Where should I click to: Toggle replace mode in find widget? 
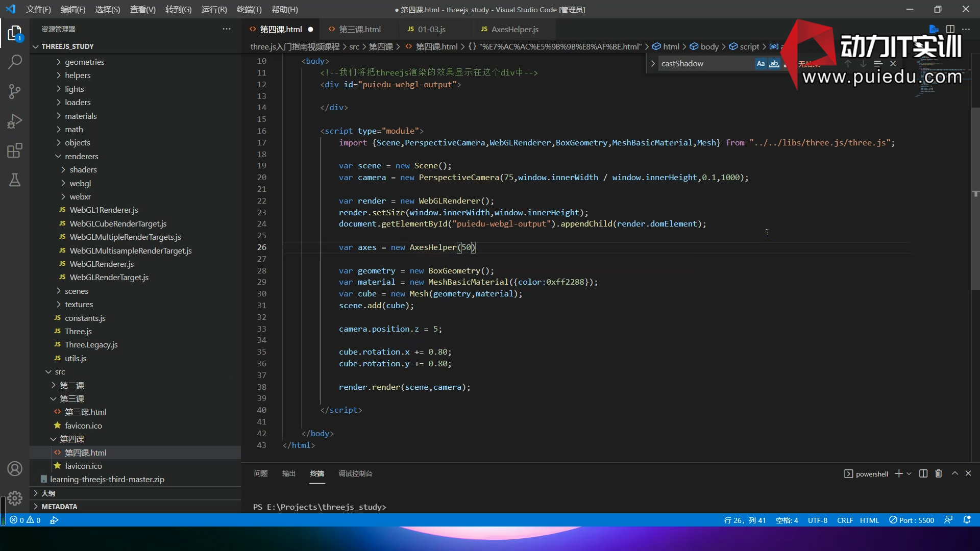pos(653,64)
